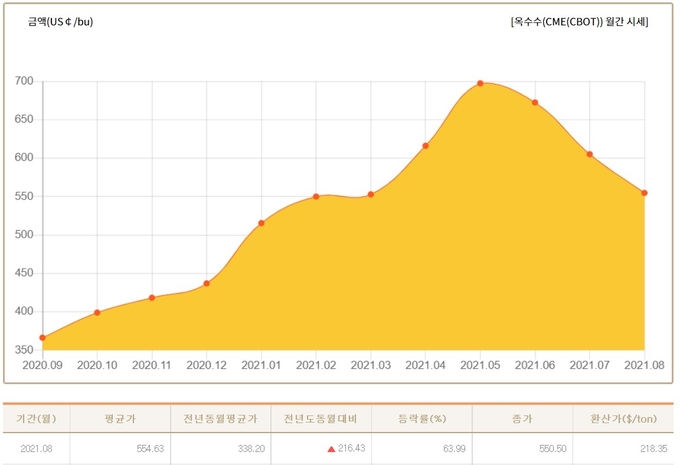This screenshot has width=680, height=465.
Task: Click the x-axis label 2021.07
Action: (x=590, y=365)
